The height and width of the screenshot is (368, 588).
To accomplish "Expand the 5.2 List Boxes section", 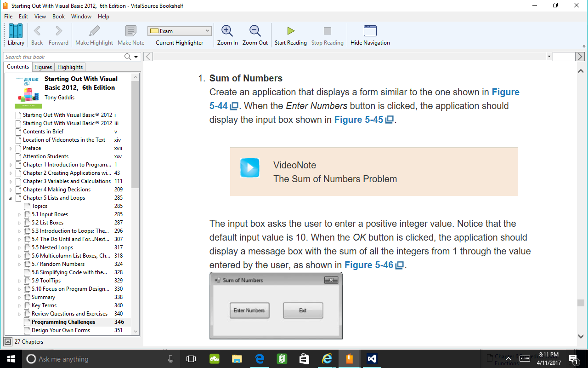I will (19, 223).
